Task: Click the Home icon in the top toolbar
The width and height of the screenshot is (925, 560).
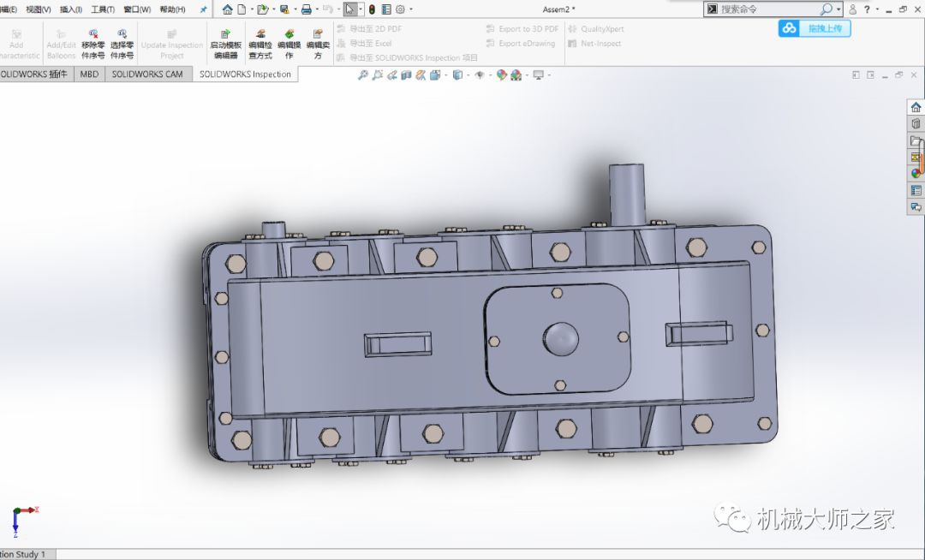Action: (227, 9)
